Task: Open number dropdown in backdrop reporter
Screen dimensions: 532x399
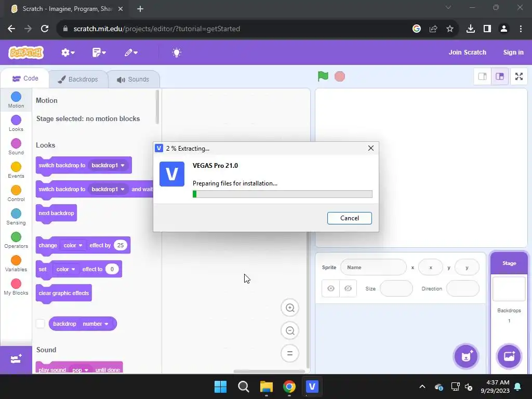Action: click(x=96, y=324)
